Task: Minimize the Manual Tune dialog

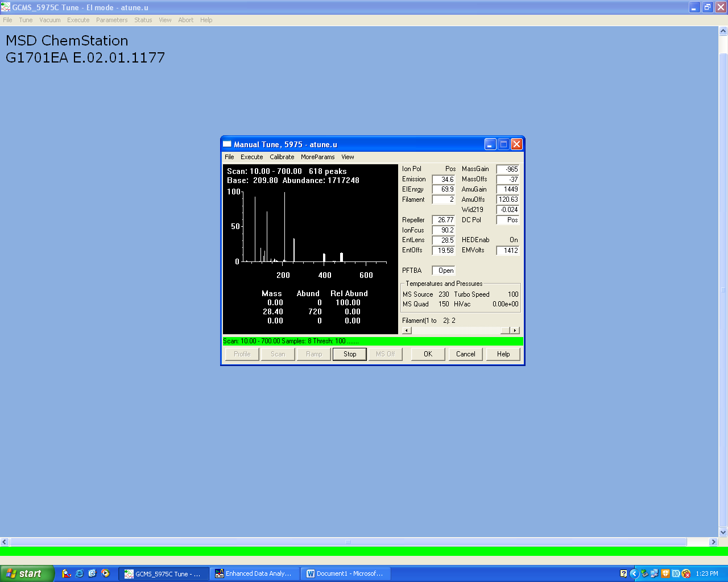Action: (490, 144)
